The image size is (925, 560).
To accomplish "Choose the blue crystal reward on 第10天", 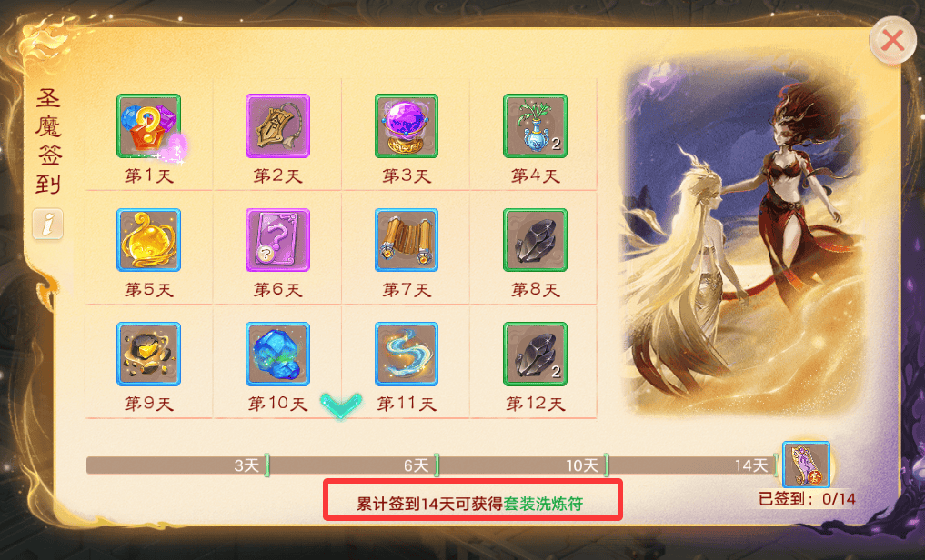I will click(x=277, y=354).
